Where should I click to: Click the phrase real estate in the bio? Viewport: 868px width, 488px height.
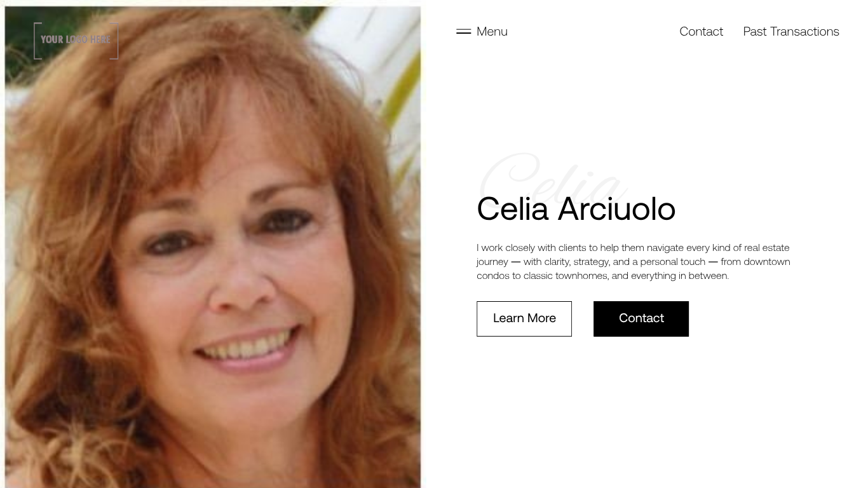click(767, 248)
